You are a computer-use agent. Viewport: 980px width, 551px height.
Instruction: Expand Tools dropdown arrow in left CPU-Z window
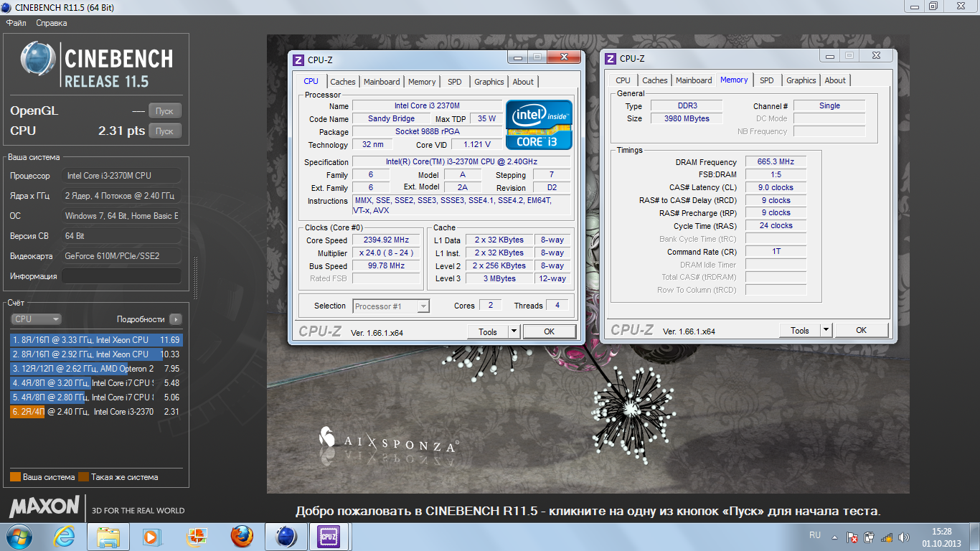pos(514,331)
